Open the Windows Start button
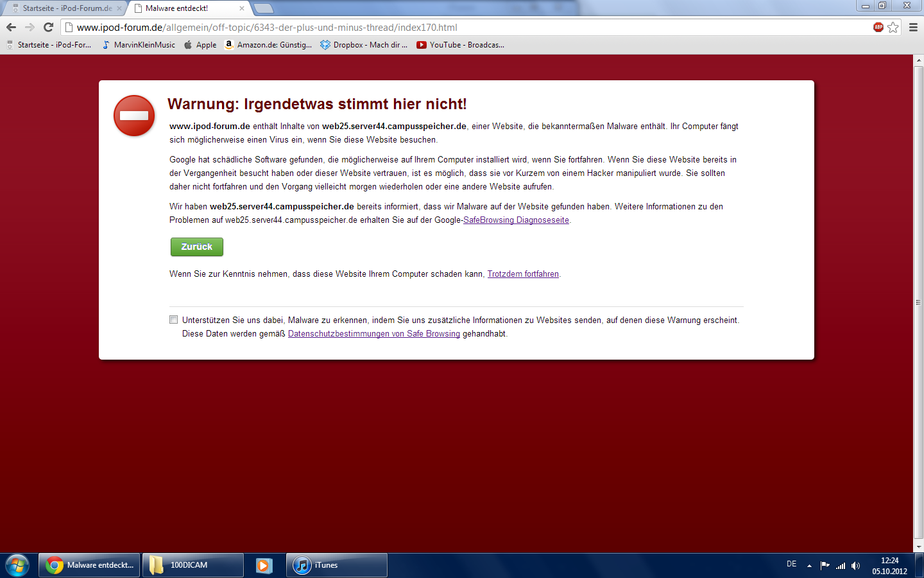 click(17, 565)
